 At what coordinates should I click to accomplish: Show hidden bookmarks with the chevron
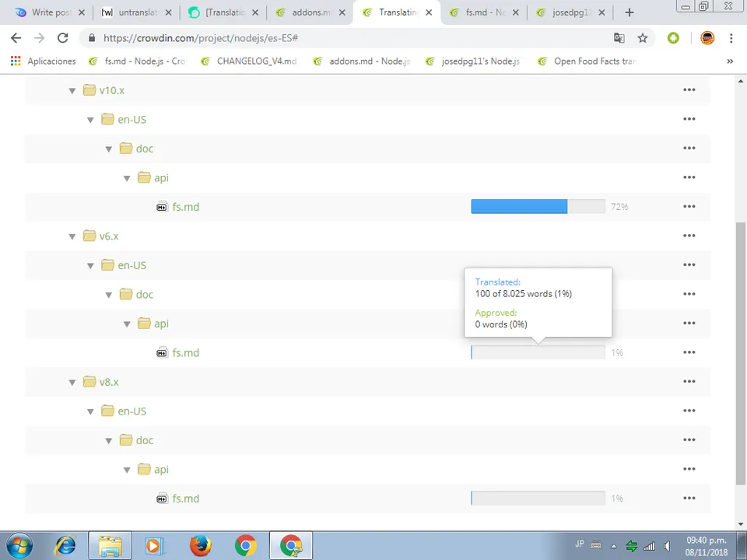[x=730, y=61]
